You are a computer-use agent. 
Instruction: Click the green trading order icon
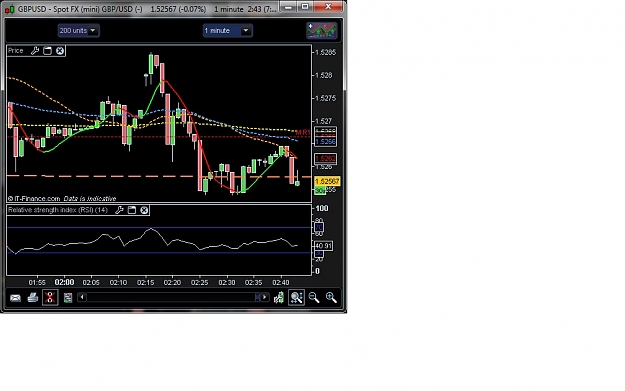click(279, 297)
